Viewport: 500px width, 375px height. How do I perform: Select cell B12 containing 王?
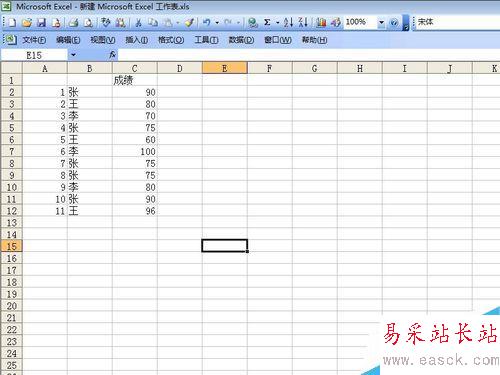click(90, 211)
